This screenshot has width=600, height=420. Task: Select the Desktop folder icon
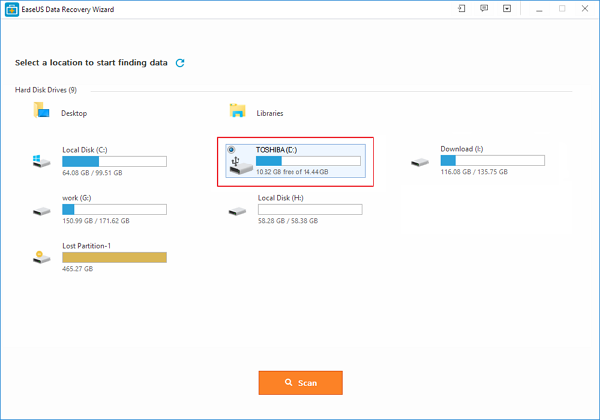42,112
